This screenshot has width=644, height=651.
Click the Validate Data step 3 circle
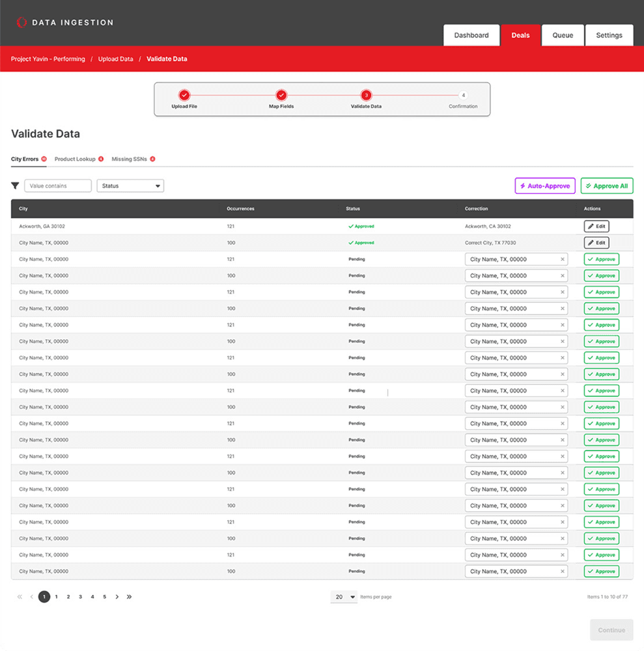pos(366,95)
